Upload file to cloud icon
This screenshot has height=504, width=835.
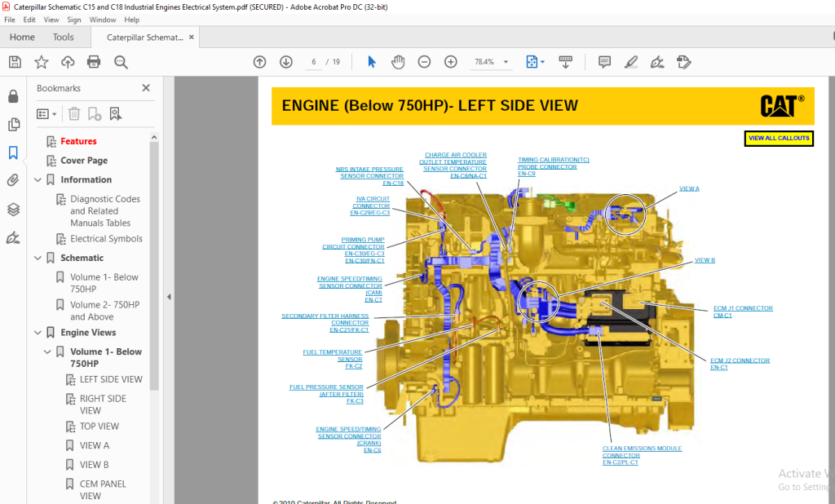[68, 62]
